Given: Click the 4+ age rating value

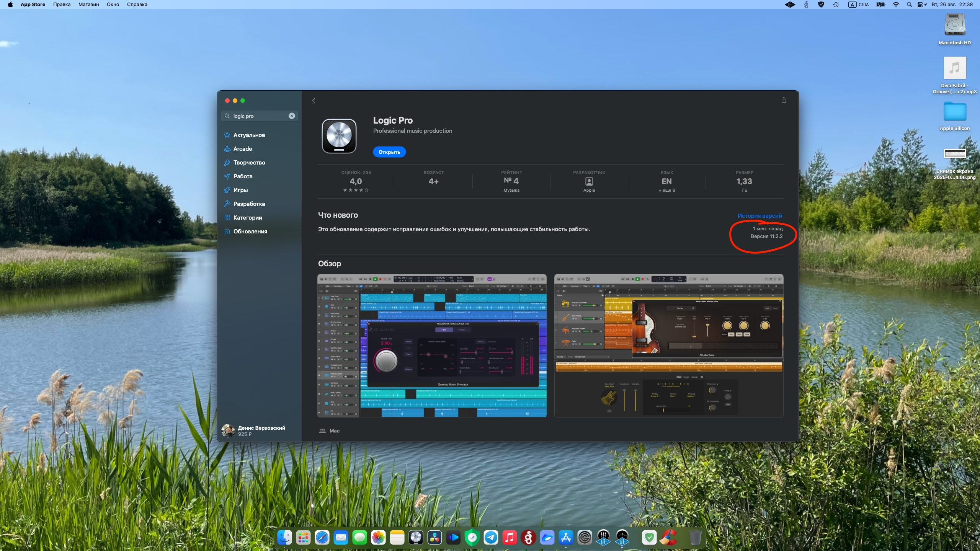Looking at the screenshot, I should pyautogui.click(x=434, y=181).
